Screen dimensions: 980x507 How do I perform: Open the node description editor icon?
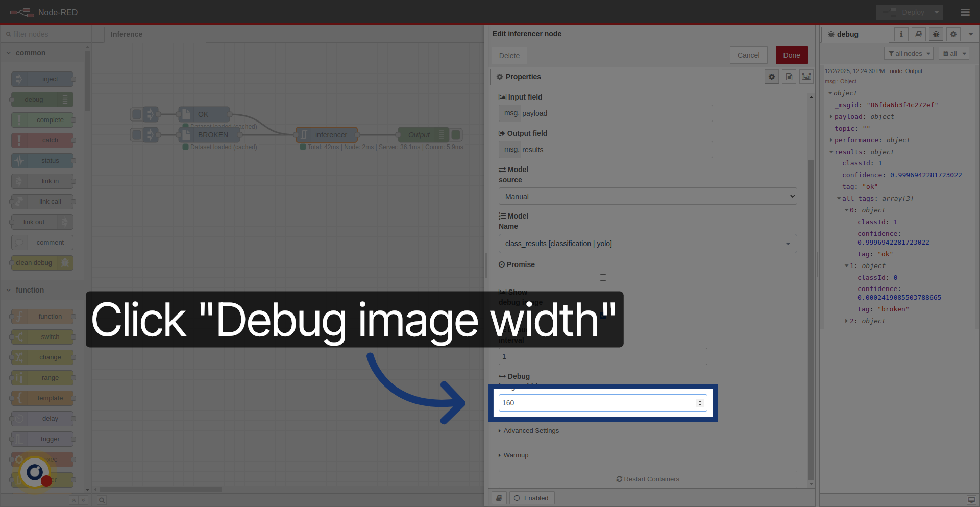pyautogui.click(x=789, y=77)
